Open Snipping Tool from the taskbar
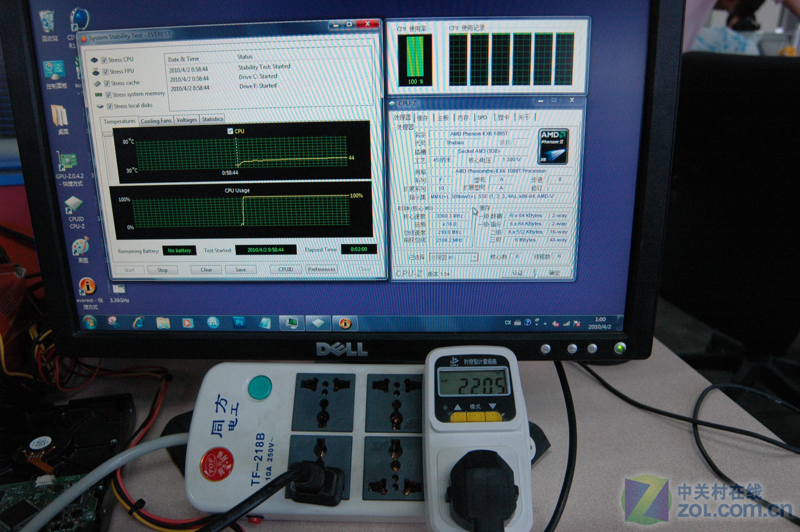The height and width of the screenshot is (532, 800). tap(114, 322)
